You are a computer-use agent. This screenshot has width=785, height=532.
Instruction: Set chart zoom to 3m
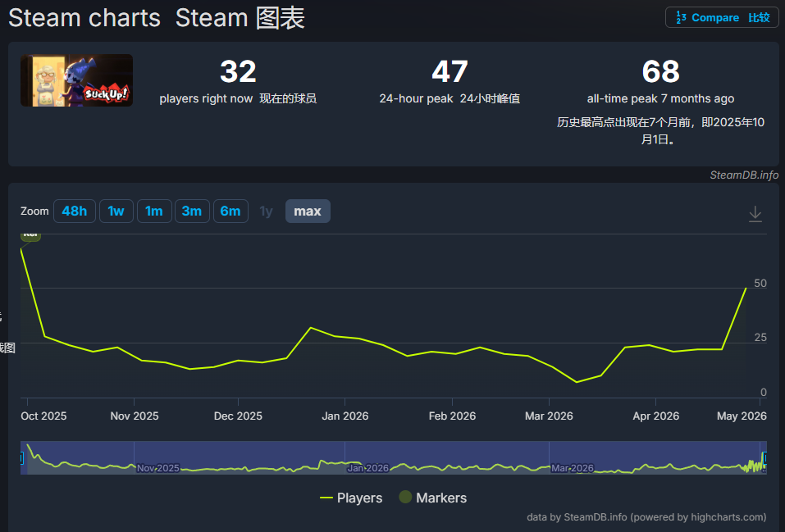[192, 211]
